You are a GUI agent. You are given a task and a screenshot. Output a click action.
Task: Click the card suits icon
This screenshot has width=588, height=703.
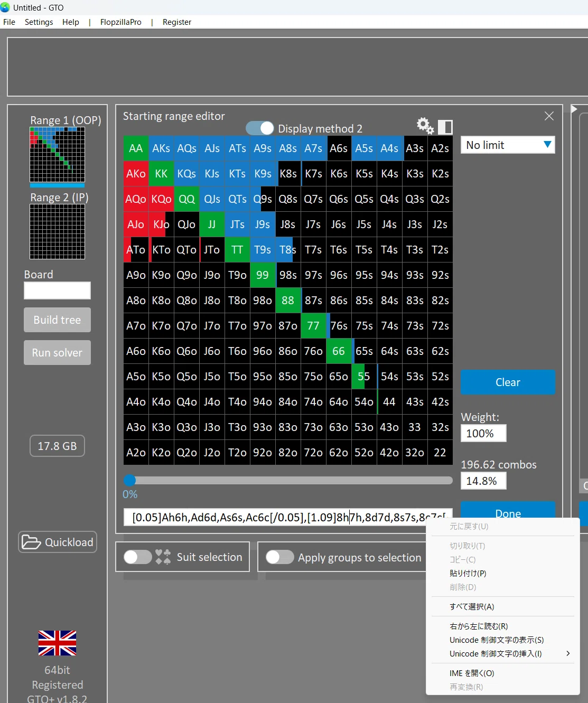163,557
